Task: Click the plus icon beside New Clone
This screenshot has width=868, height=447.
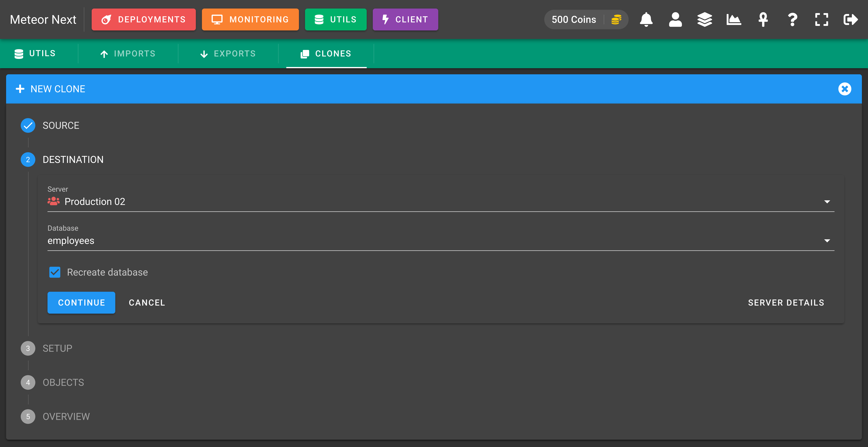Action: click(20, 89)
